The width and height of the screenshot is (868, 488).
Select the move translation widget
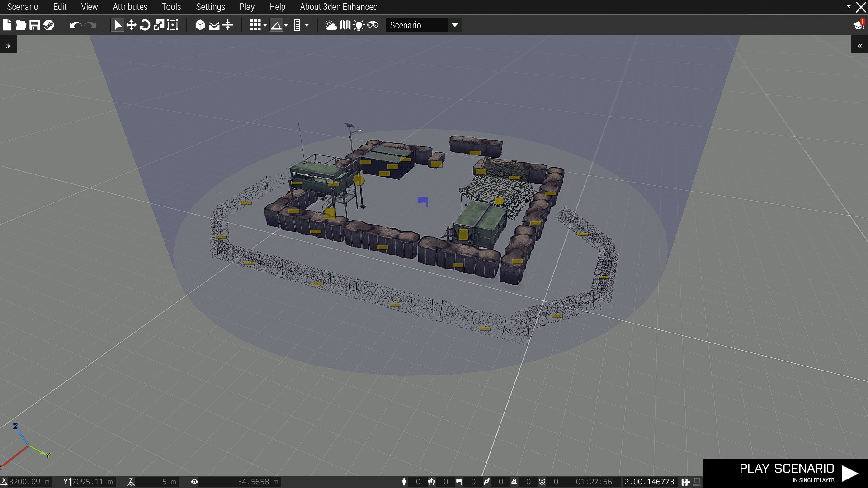[x=131, y=25]
